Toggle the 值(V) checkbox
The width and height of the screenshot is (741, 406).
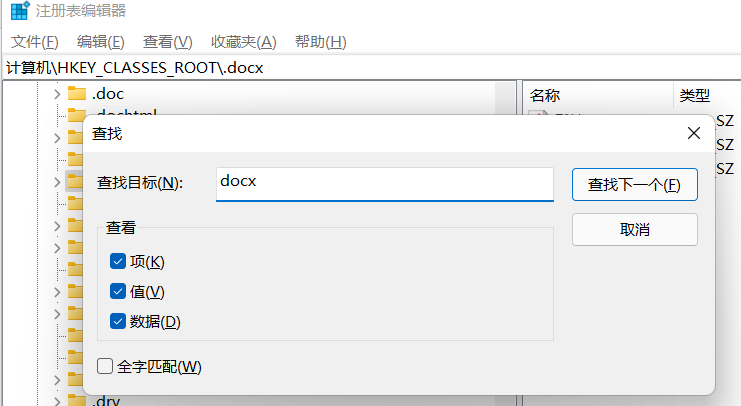(118, 292)
